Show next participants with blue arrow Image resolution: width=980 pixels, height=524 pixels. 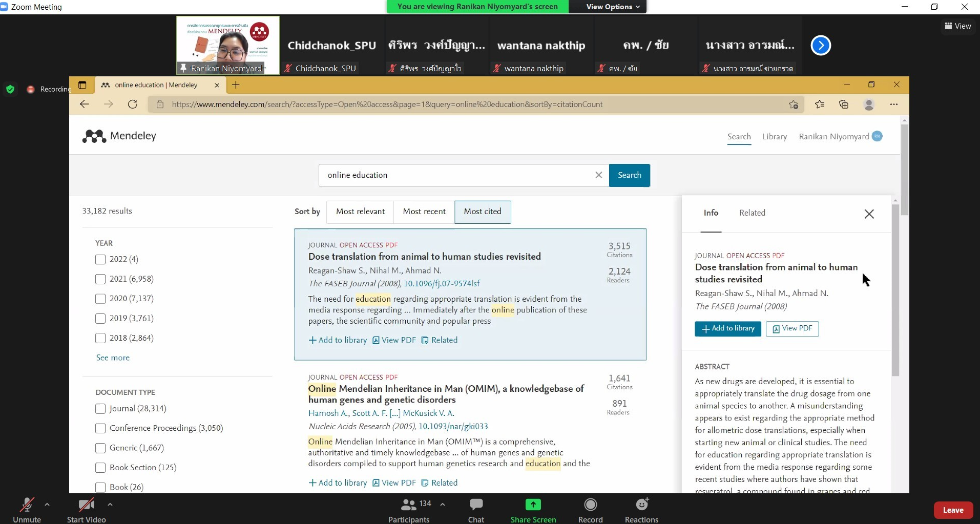[x=821, y=46]
